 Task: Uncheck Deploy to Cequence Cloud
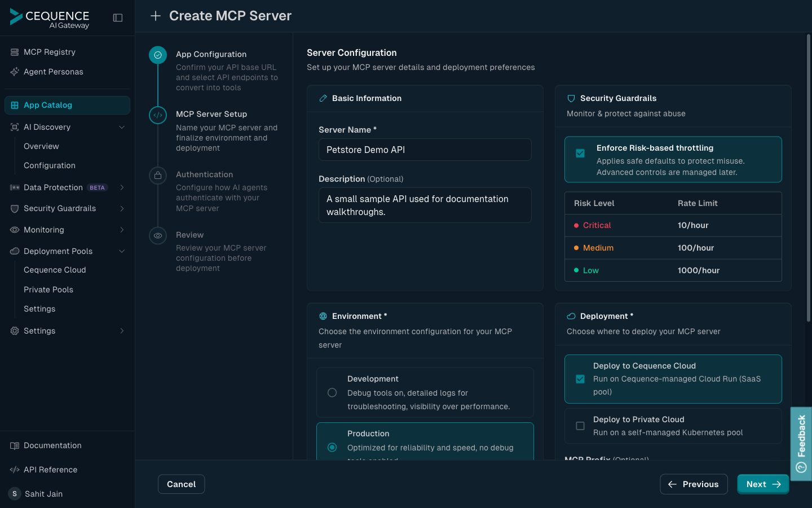[580, 379]
